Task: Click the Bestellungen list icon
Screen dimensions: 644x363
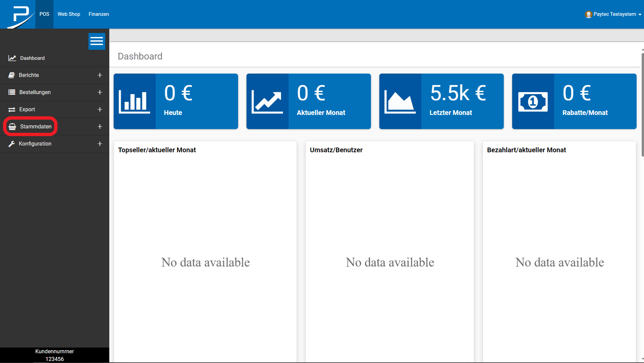Action: 12,92
